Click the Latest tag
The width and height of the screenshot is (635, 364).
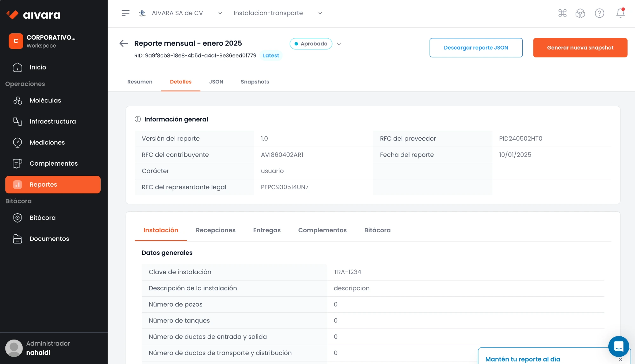coord(271,56)
